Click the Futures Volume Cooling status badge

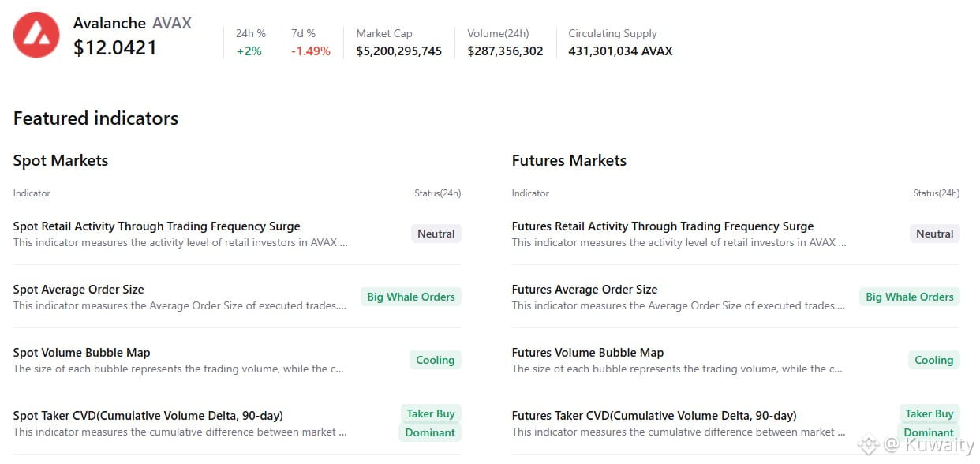(x=933, y=360)
